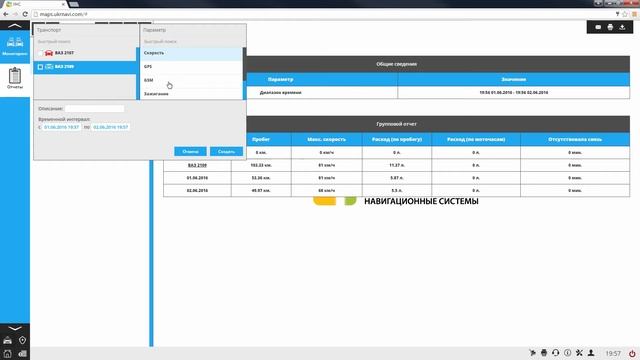
Task: Select the Скорость parameter
Action: pos(191,53)
